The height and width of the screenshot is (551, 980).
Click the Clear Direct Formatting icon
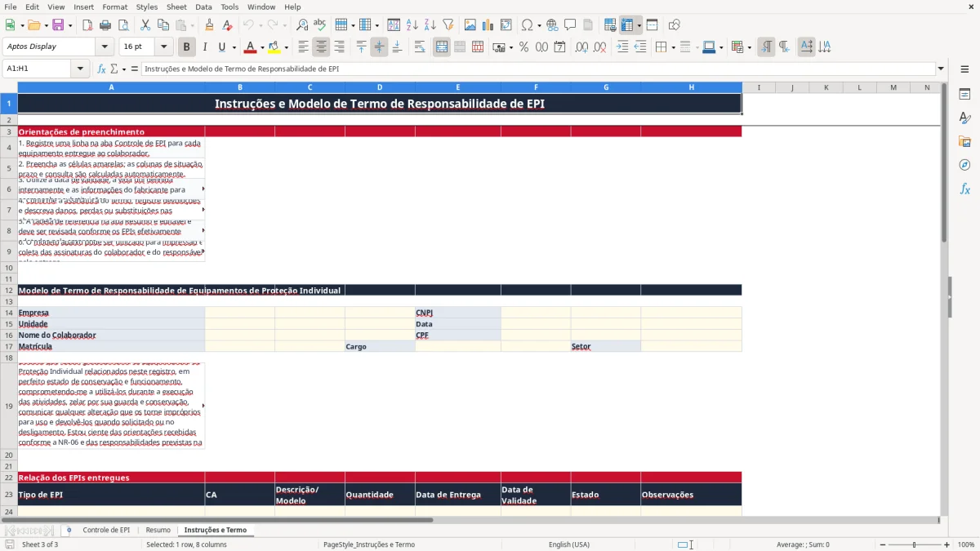(225, 25)
